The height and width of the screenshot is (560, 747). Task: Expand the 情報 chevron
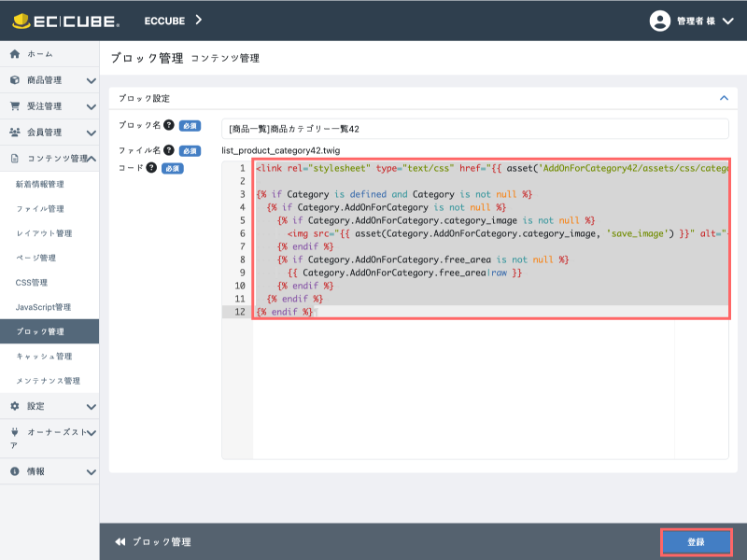(91, 472)
